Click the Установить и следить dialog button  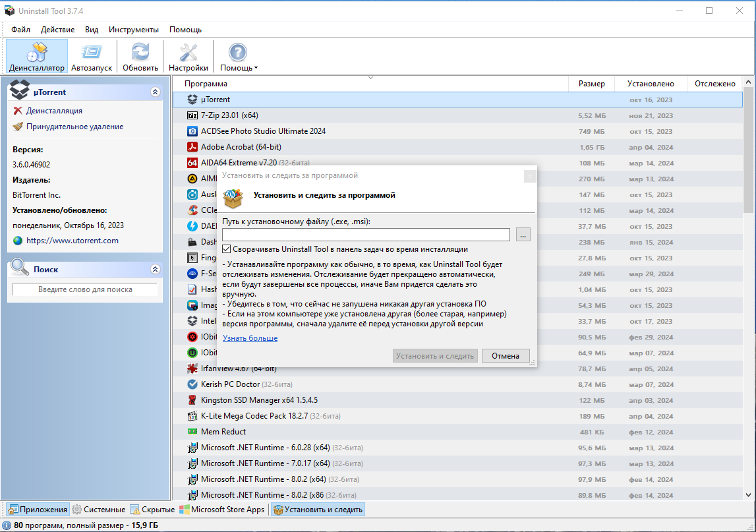point(435,356)
